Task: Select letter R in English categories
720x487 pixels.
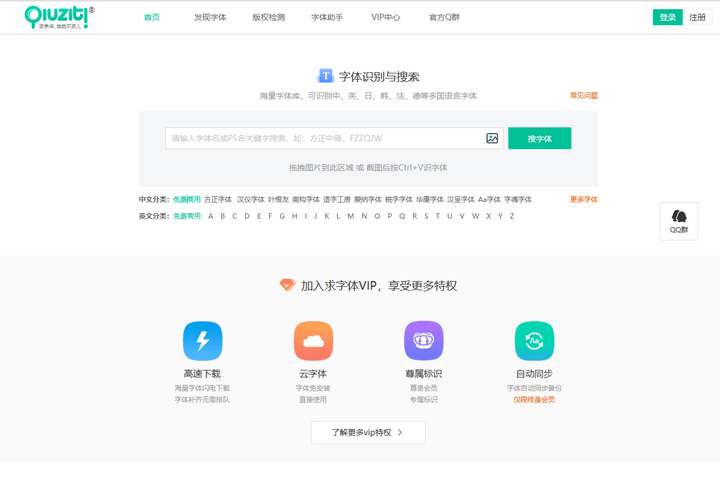Action: [x=415, y=216]
